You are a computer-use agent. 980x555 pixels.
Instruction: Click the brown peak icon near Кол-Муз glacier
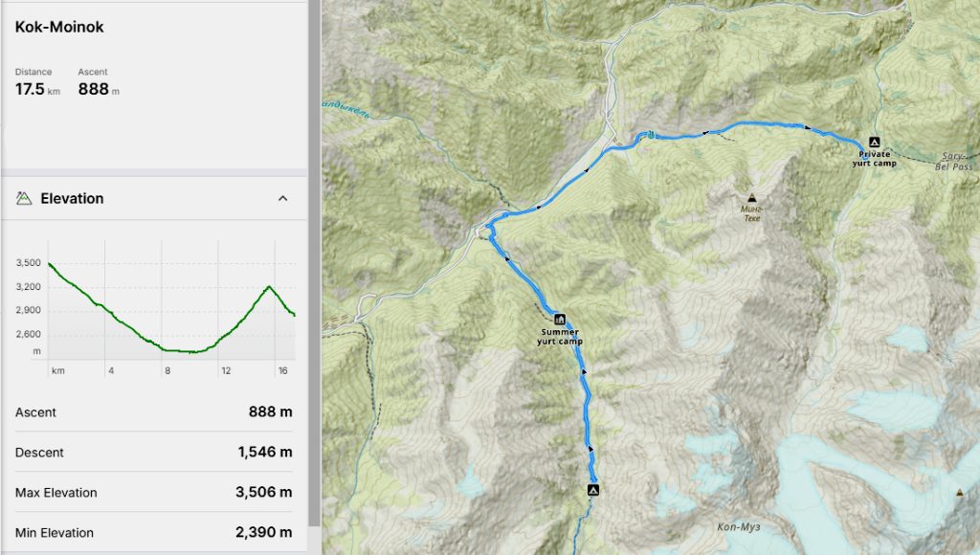(x=960, y=492)
